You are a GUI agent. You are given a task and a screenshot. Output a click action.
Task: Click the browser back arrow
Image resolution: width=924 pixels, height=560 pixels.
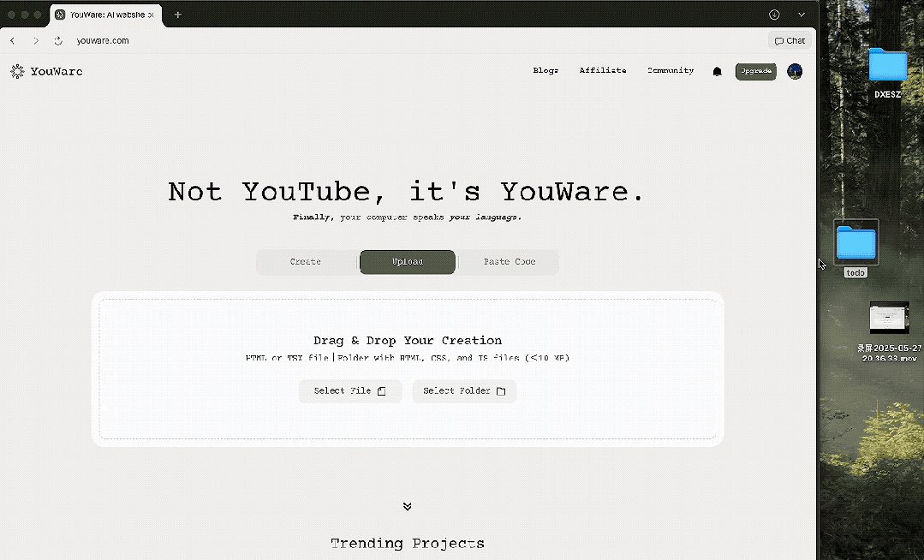tap(13, 40)
